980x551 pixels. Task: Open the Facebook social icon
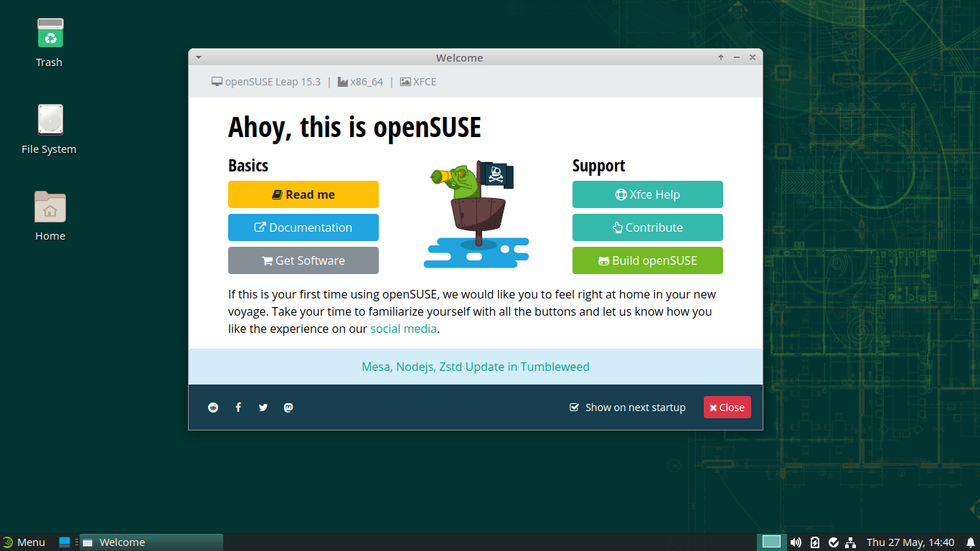[238, 408]
